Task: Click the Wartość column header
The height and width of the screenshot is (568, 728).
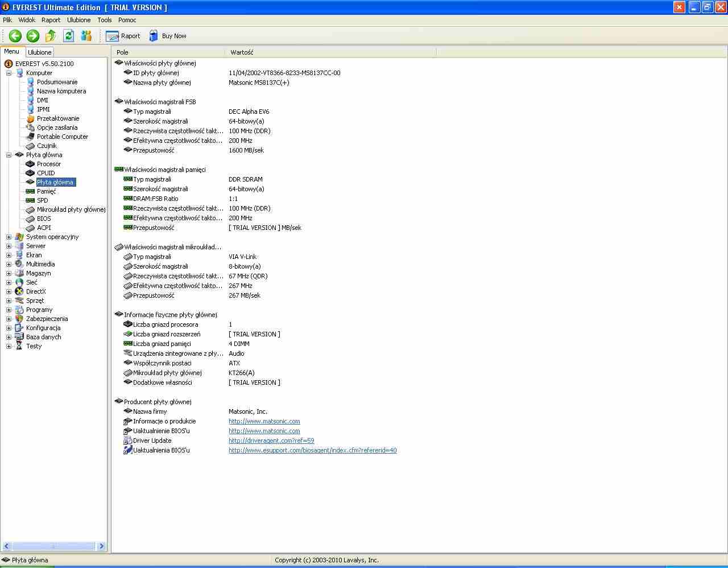Action: [x=331, y=52]
